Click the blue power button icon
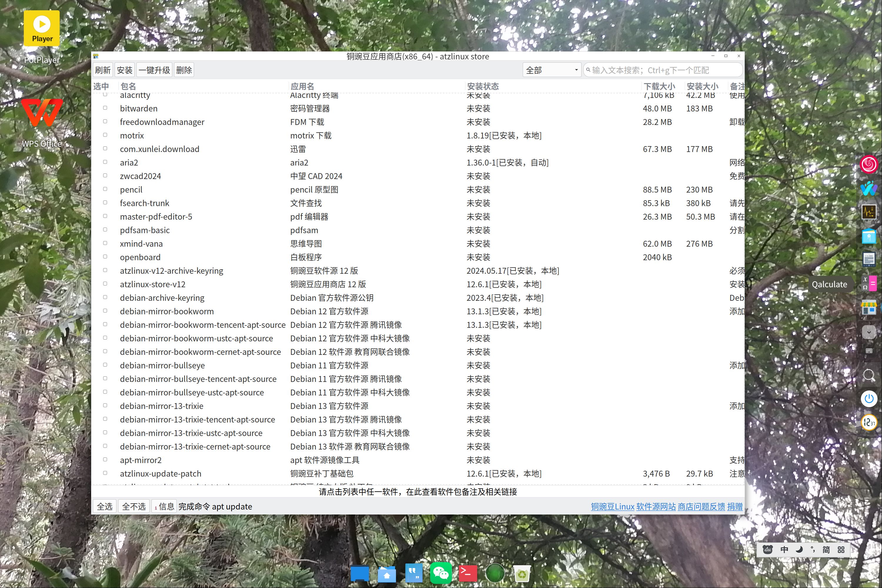The height and width of the screenshot is (588, 882). click(x=868, y=399)
